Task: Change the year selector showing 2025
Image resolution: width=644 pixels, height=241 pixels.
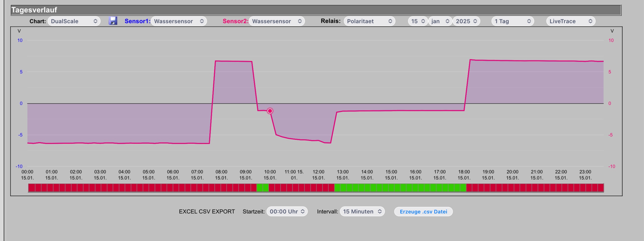Action: (466, 21)
